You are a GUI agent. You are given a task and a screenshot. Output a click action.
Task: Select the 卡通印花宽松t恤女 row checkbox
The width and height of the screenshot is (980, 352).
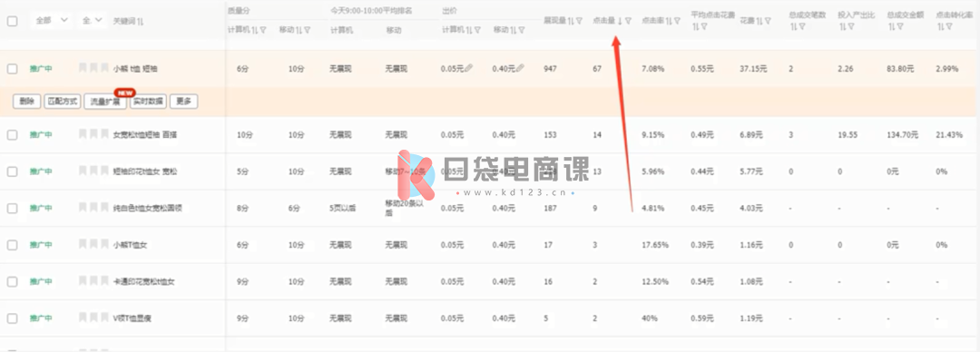(13, 281)
